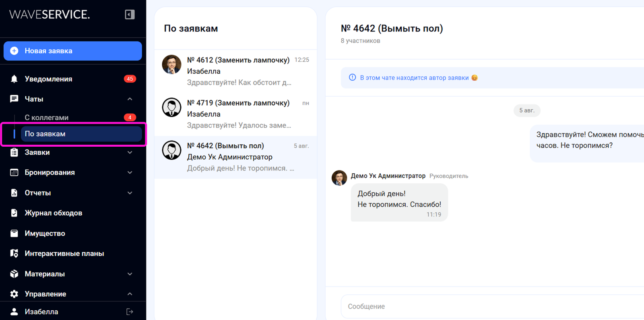Click the Отчеты report icon
The image size is (644, 320).
click(14, 193)
